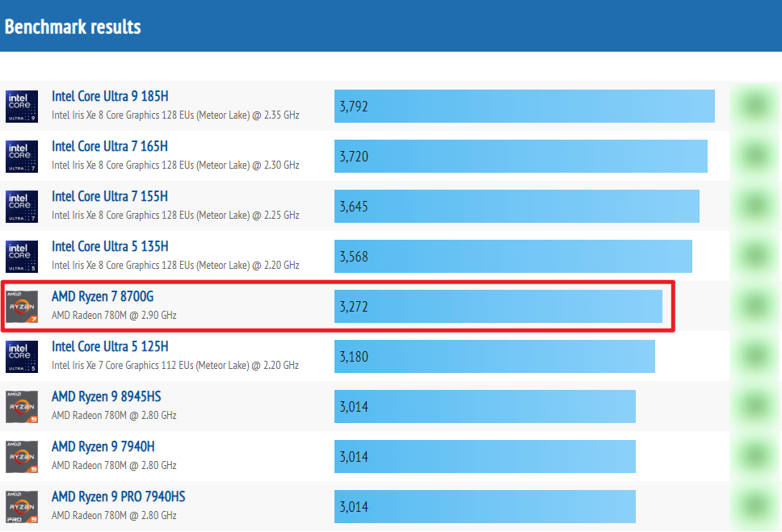Screen dimensions: 782x532
Task: Click the Intel Core Ultra 5 125H badge icon
Action: pyautogui.click(x=22, y=356)
